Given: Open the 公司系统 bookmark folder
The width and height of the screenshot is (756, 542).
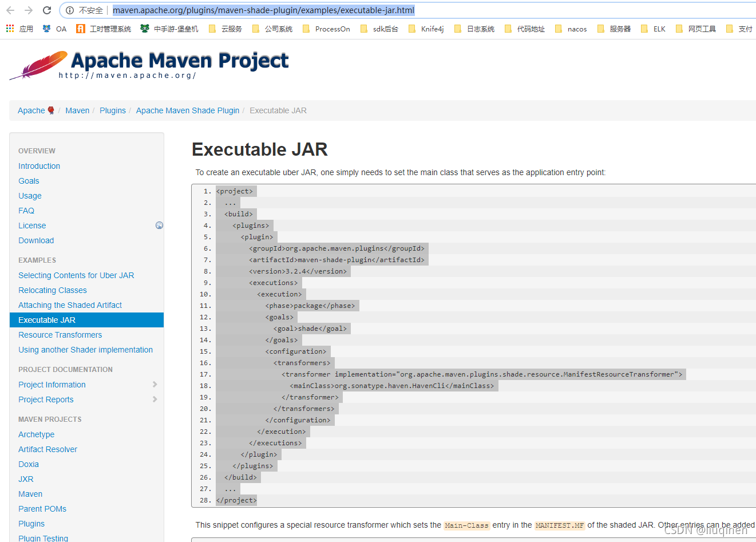Looking at the screenshot, I should 272,29.
